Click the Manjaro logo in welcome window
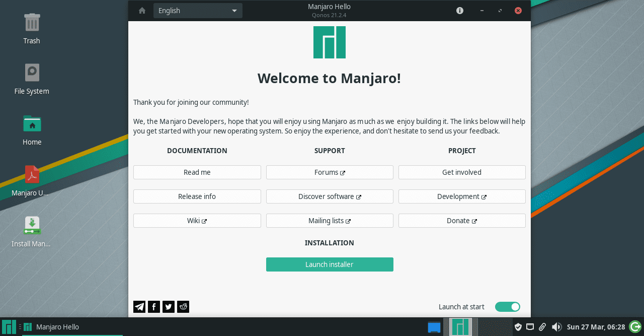The height and width of the screenshot is (336, 644). pyautogui.click(x=330, y=42)
